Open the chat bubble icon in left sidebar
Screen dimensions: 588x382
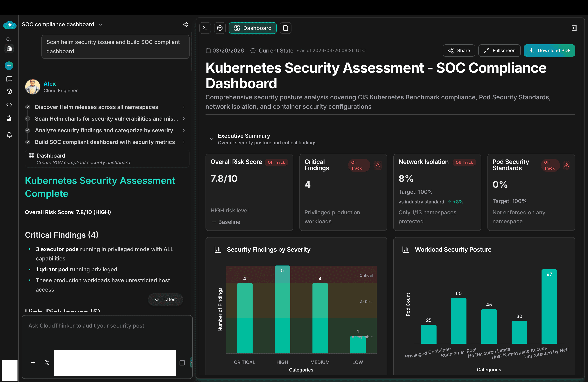click(x=9, y=79)
